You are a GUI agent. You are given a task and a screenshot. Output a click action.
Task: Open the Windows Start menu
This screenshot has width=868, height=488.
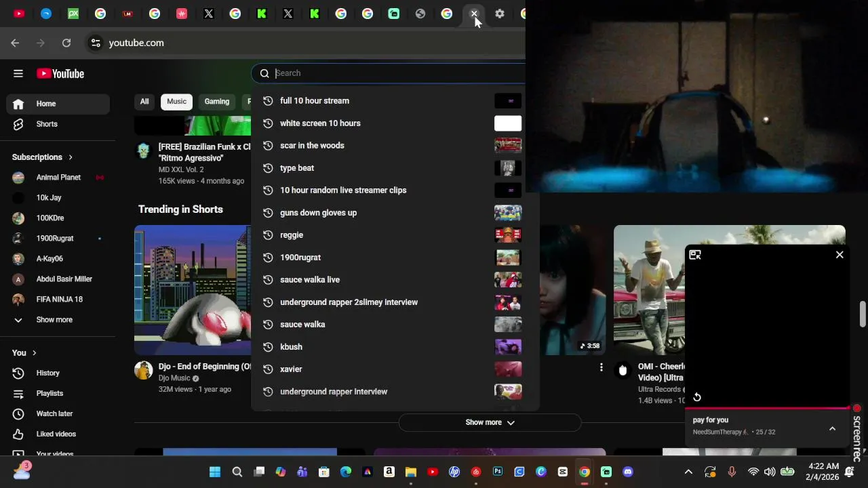(x=215, y=472)
